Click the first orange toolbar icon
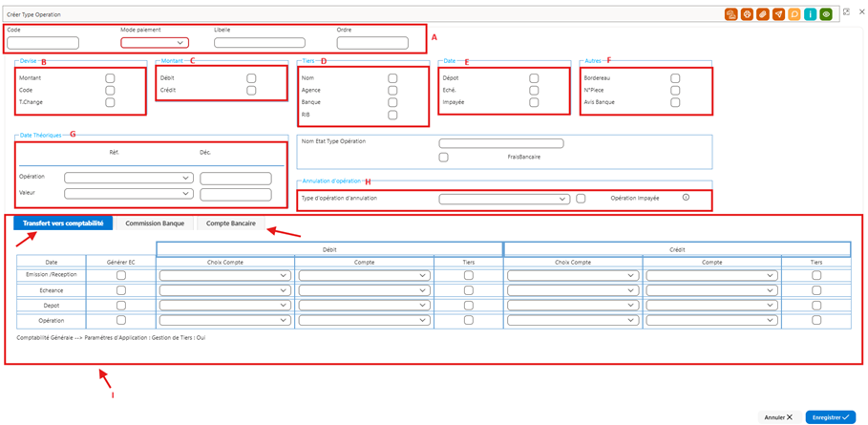This screenshot has width=868, height=425. [x=730, y=14]
